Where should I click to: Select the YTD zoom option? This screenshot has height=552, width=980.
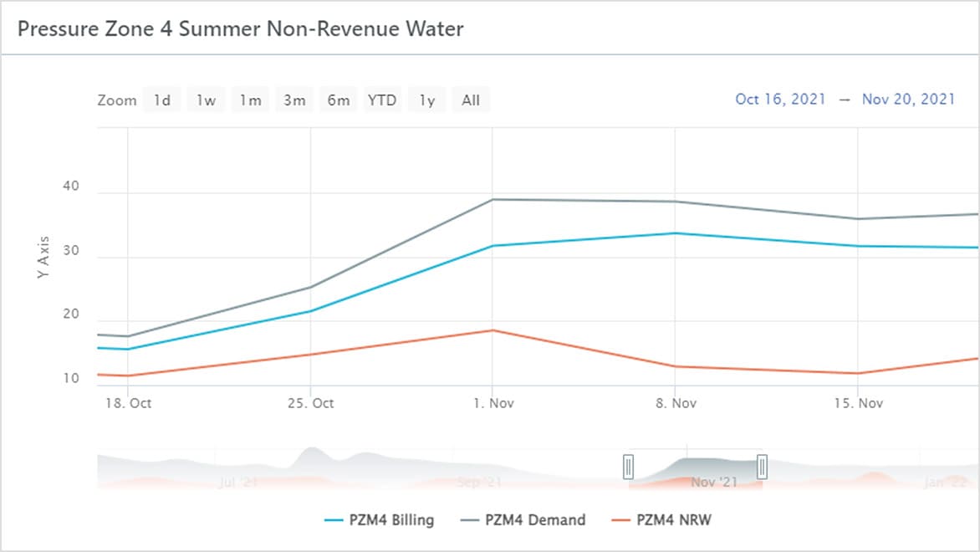coord(381,100)
